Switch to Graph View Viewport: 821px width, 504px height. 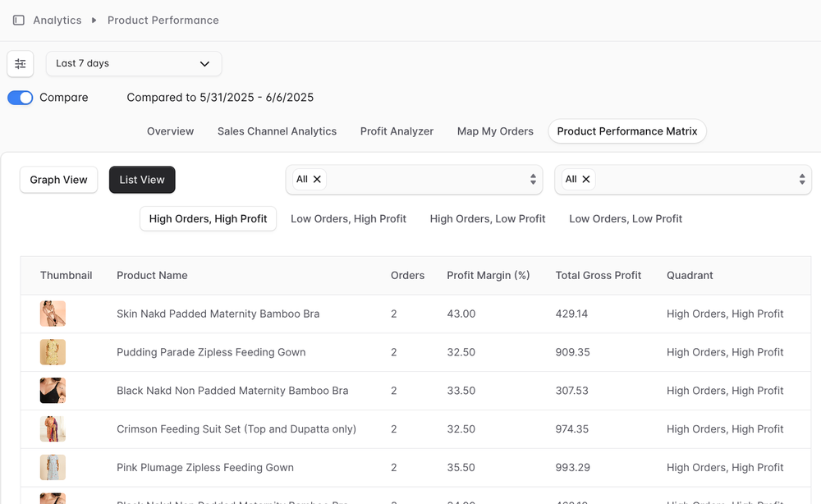59,180
